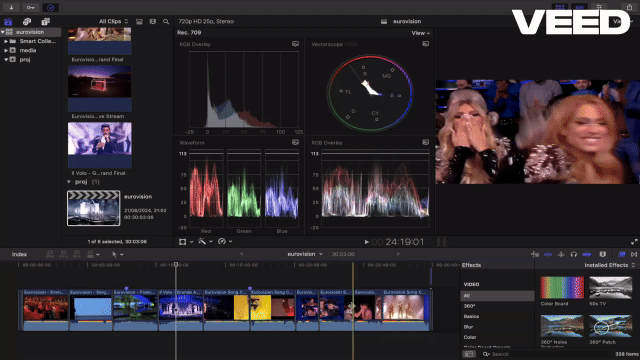Toggle timeline snapping
640x360 pixels.
(x=587, y=254)
